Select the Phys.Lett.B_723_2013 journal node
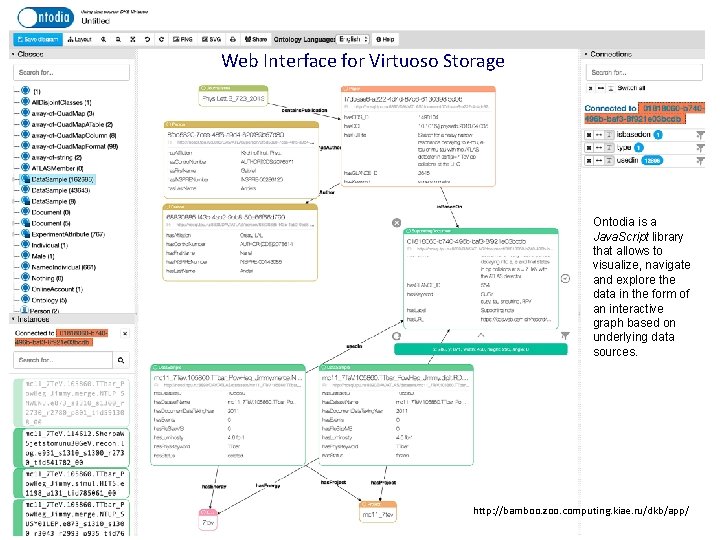 pos(233,96)
